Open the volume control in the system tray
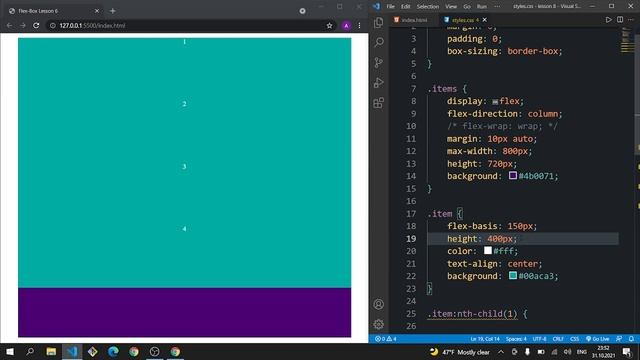The width and height of the screenshot is (640, 360). 567,352
